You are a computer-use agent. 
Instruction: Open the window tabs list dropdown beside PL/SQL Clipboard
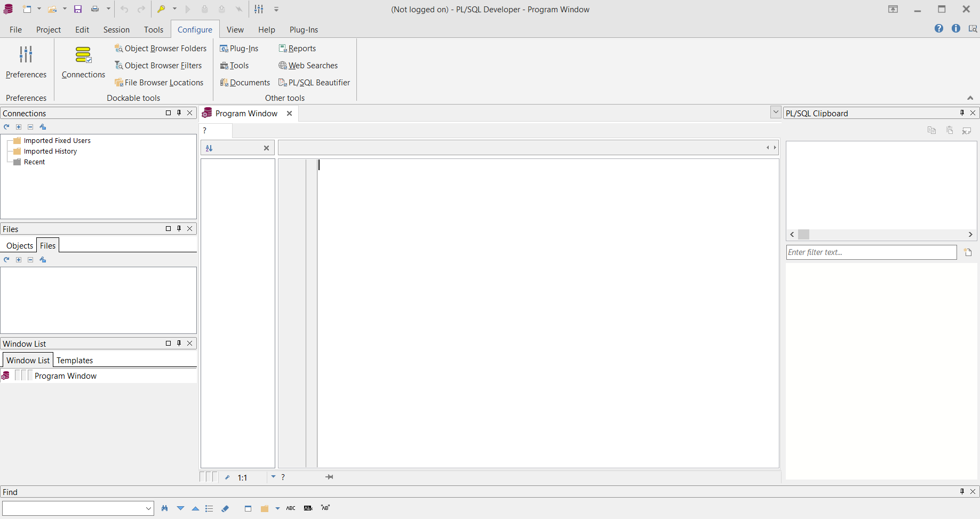[x=776, y=112]
